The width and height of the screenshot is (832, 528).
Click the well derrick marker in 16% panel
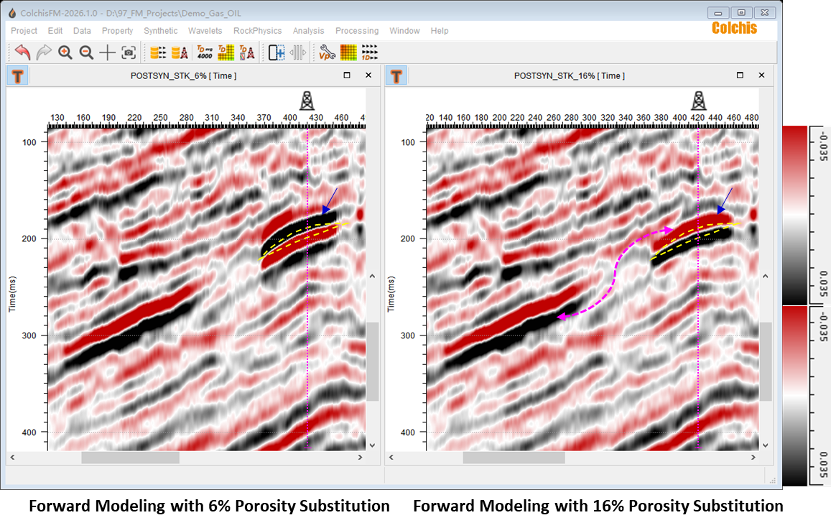(x=698, y=100)
